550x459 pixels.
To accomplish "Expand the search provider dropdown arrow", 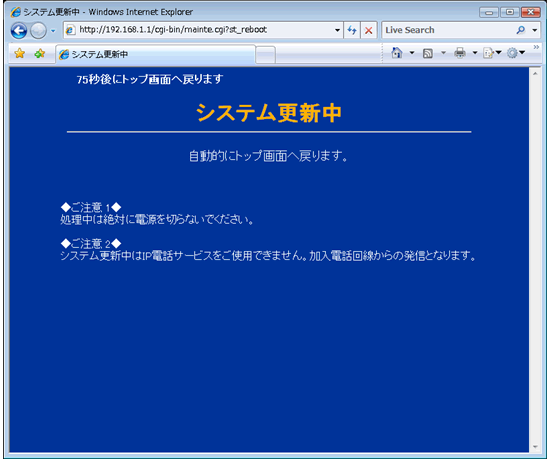I will pos(535,30).
